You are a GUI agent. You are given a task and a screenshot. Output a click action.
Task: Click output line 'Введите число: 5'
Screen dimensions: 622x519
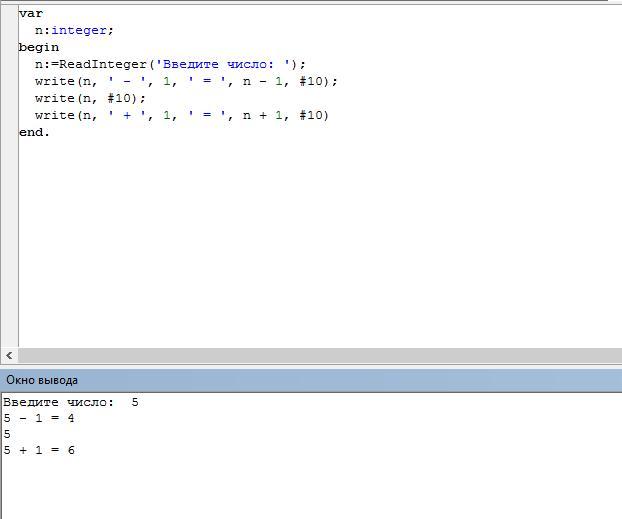[x=71, y=402]
